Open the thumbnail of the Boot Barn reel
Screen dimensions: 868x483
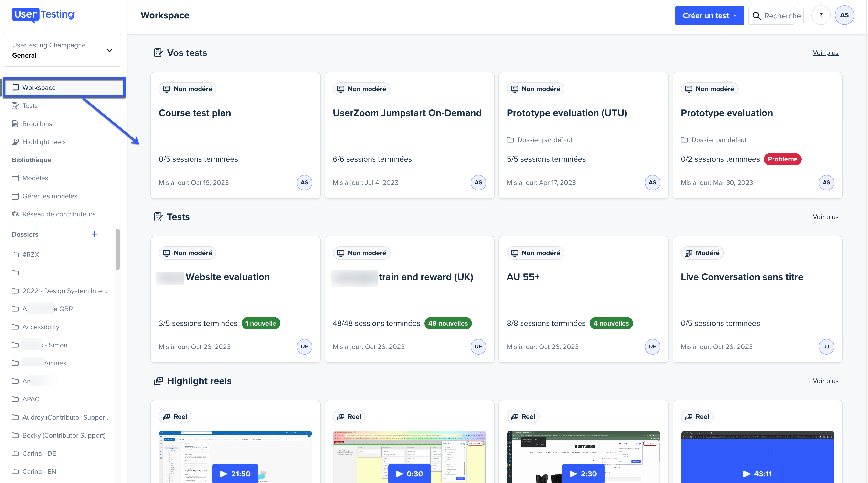point(583,457)
